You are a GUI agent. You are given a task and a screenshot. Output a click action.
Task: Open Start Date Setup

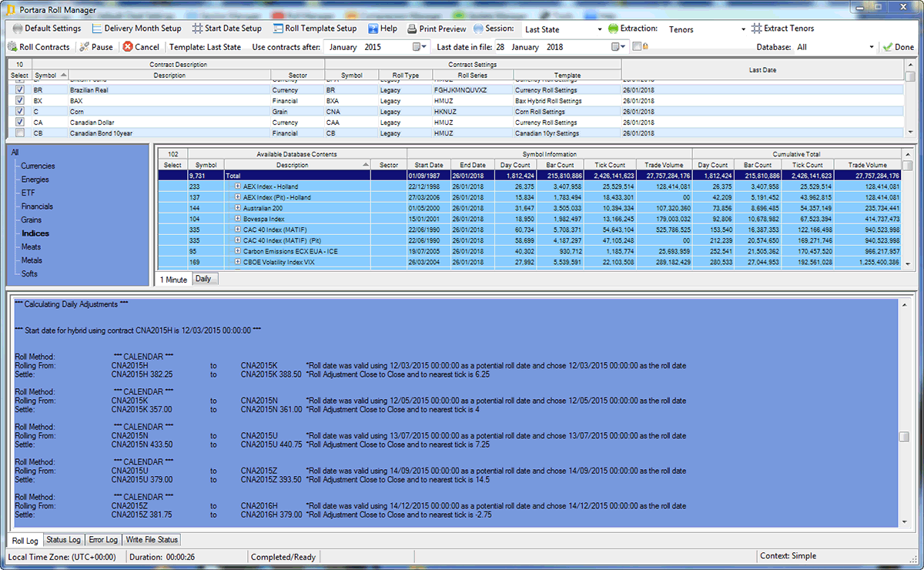(228, 28)
